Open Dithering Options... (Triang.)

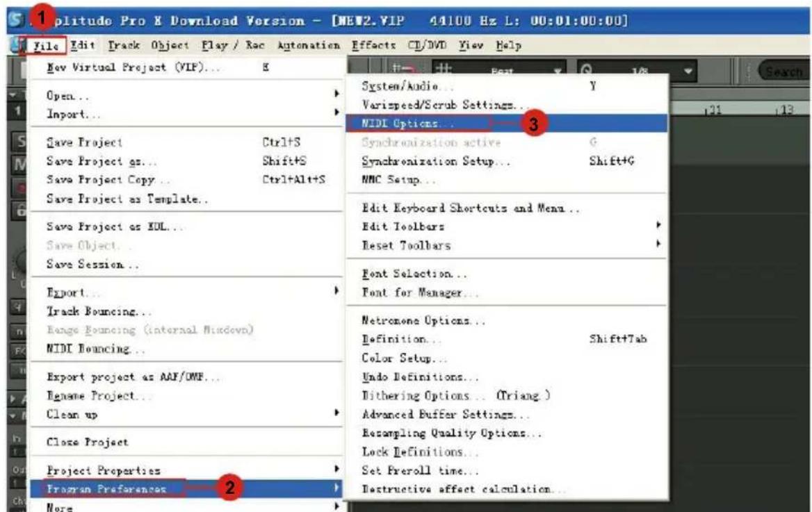507,395
